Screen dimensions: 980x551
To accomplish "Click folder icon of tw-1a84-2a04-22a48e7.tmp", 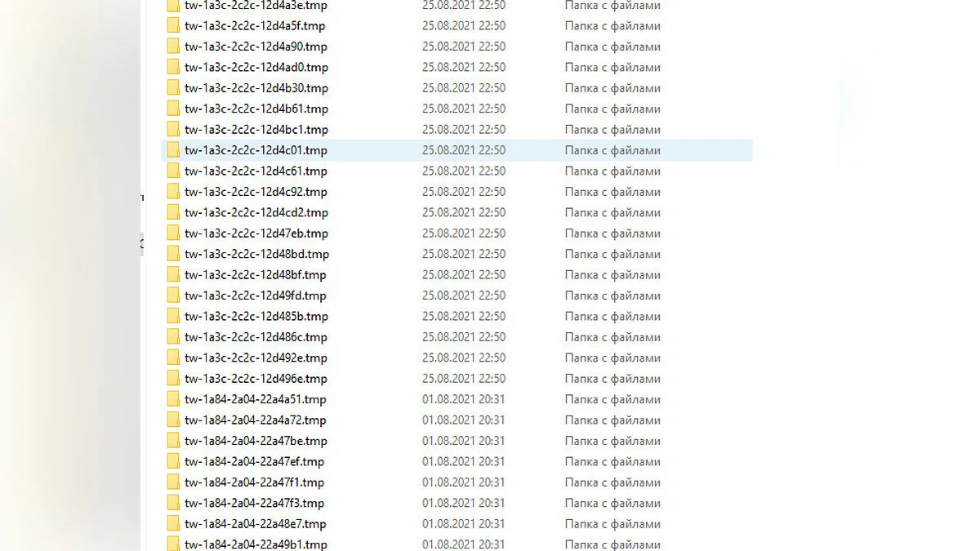I will (x=173, y=524).
